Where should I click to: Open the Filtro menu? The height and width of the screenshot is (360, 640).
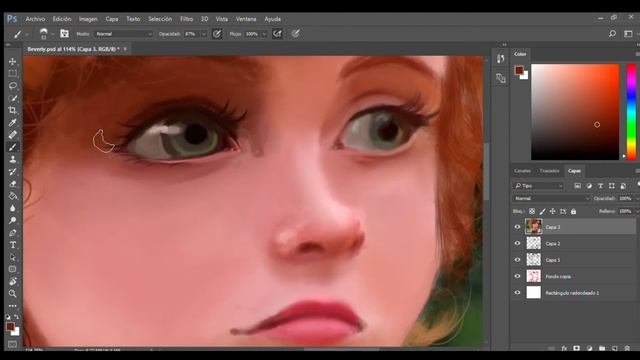click(187, 19)
